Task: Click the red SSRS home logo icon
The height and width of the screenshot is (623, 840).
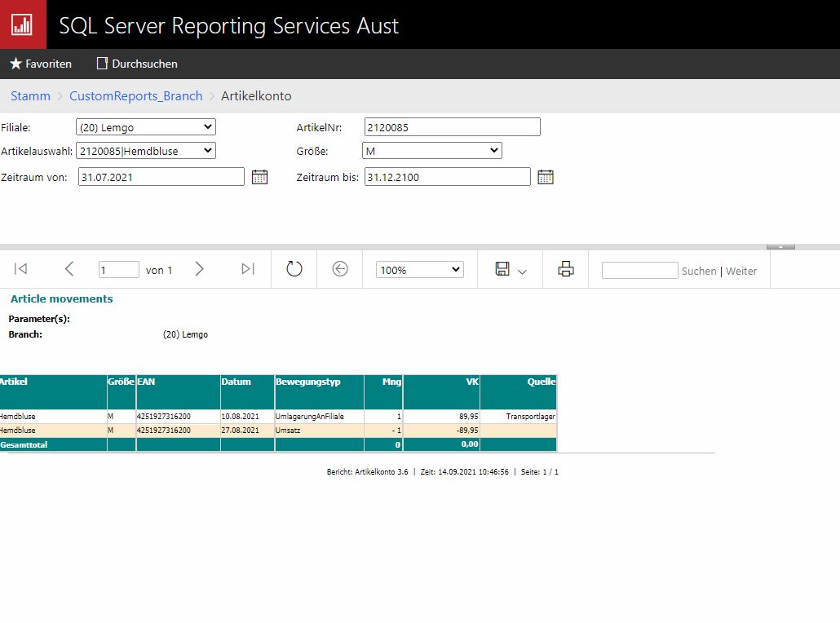Action: [22, 24]
